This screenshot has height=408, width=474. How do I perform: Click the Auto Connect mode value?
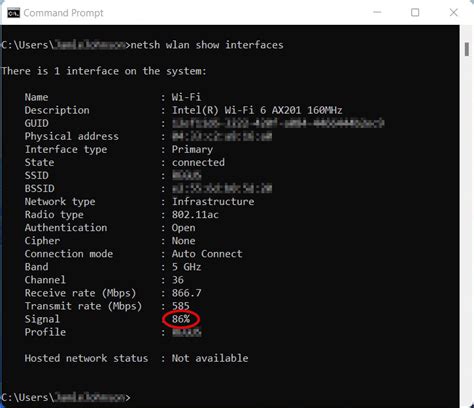(207, 254)
